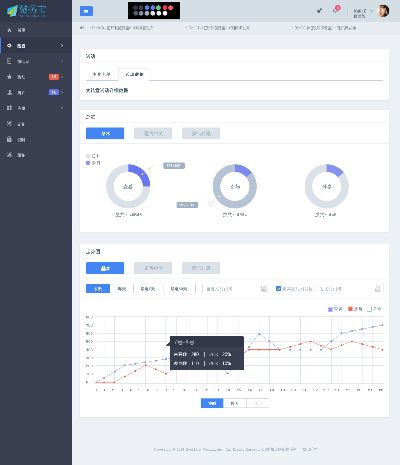Toggle the red series in line chart legend
The width and height of the screenshot is (400, 465).
355,309
